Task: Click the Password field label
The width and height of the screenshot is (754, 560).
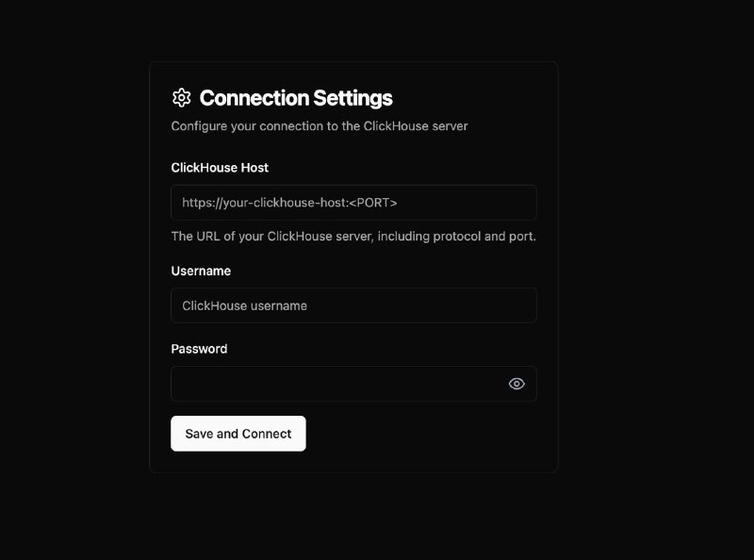Action: coord(199,349)
